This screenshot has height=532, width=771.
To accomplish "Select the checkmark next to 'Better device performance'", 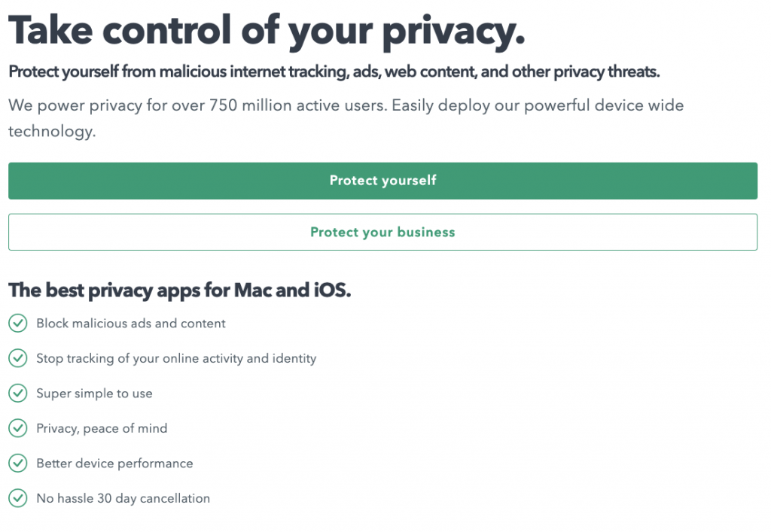I will [18, 463].
